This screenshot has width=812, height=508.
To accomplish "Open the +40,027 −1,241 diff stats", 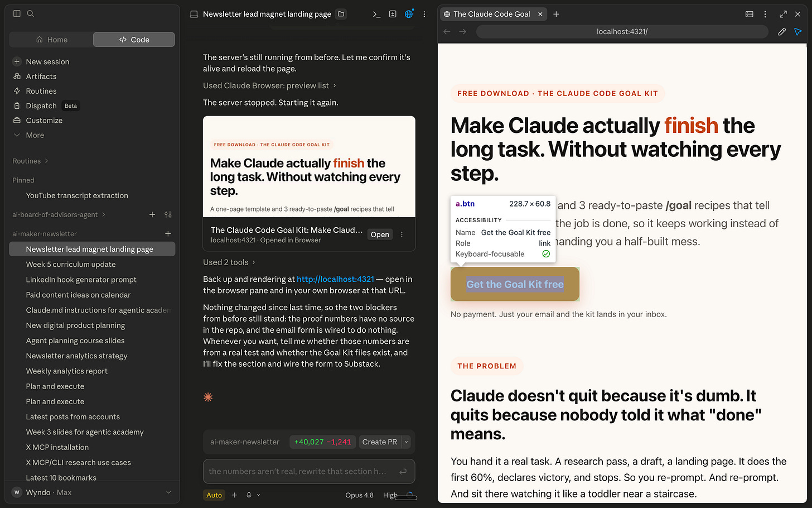I will click(323, 442).
